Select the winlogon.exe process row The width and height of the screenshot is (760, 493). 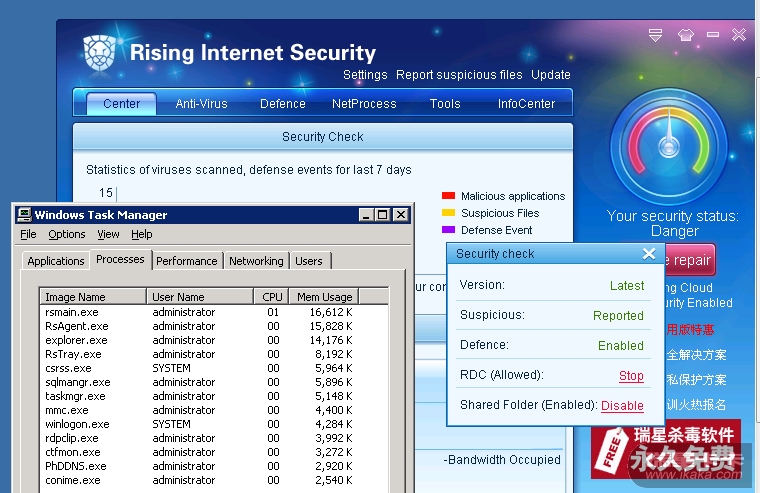213,424
